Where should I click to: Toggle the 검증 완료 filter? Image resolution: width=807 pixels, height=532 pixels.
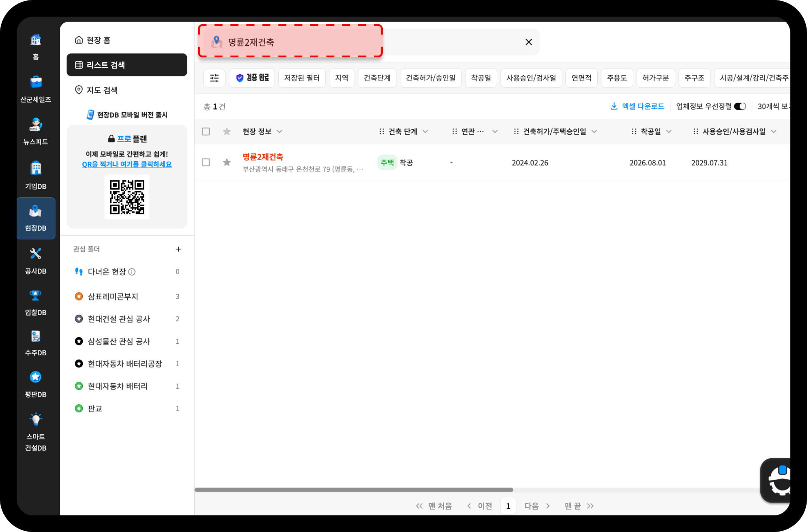(252, 78)
